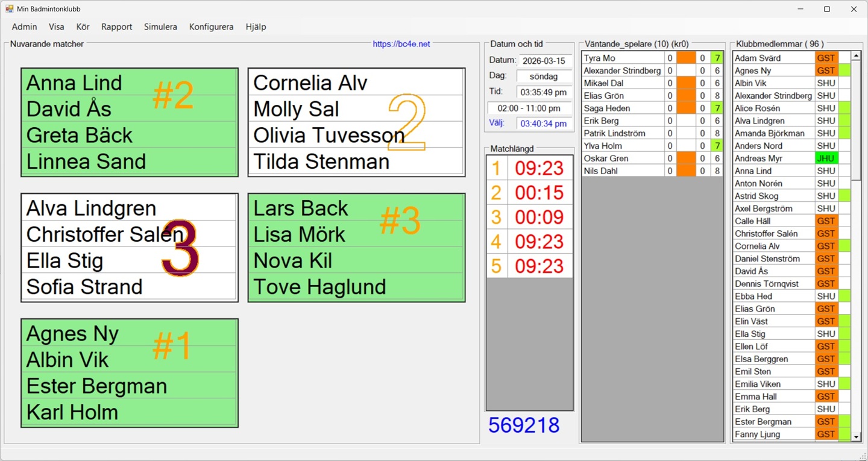Click the app icon in title bar
Image resolution: width=868 pixels, height=461 pixels.
[x=10, y=9]
